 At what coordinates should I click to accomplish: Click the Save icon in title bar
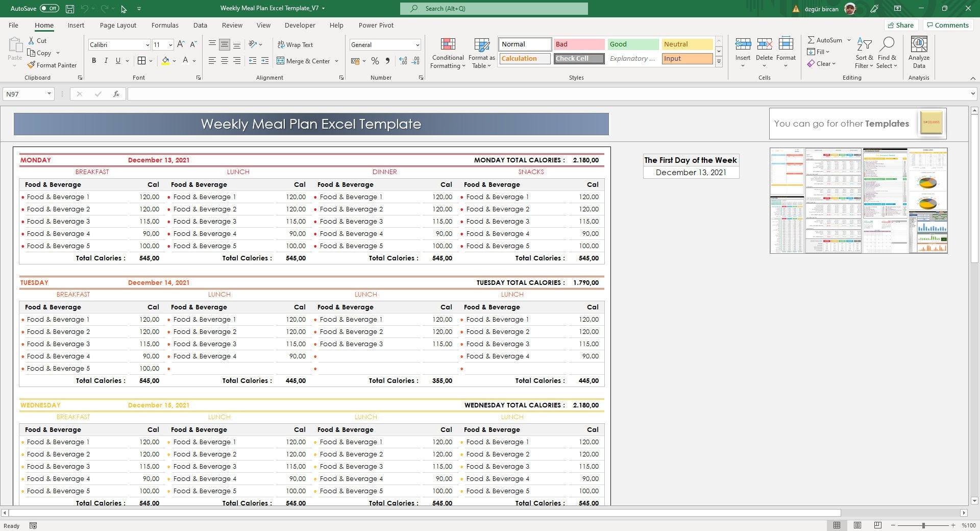(x=70, y=9)
